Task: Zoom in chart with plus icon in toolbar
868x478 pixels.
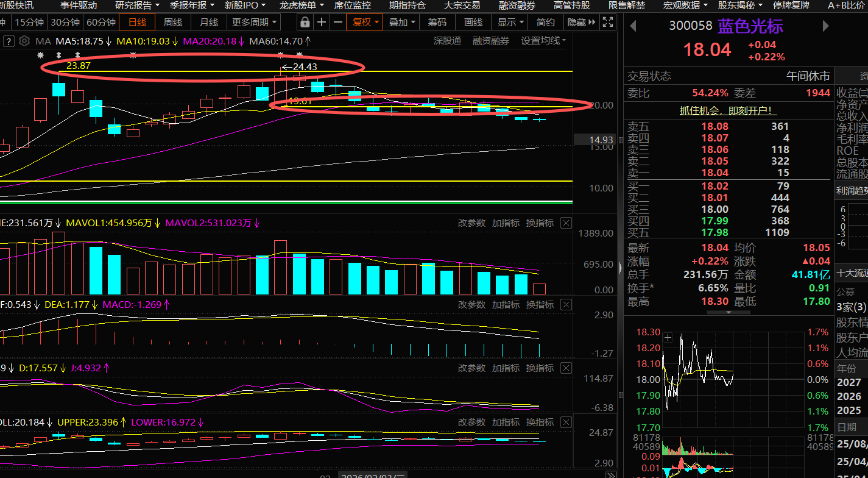Action: (322, 23)
